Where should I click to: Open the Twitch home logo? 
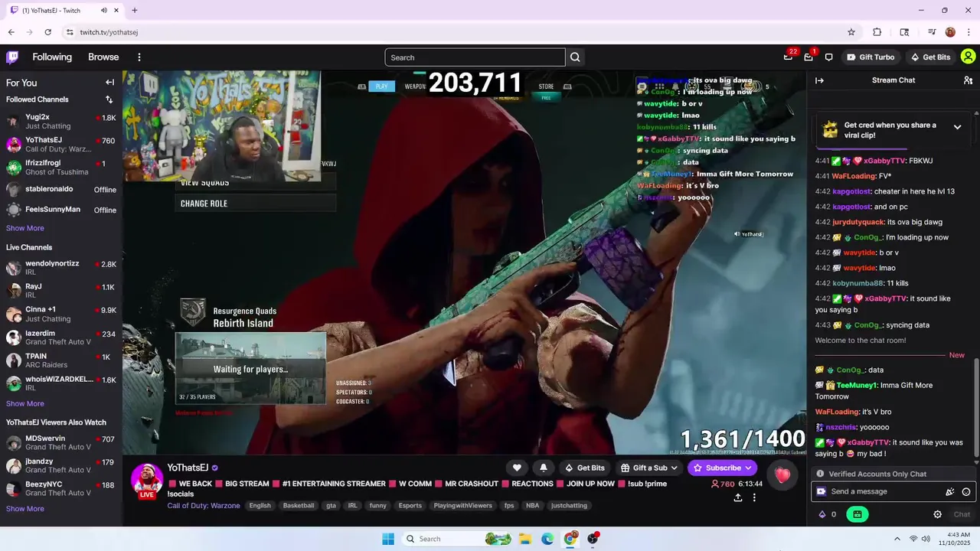click(x=12, y=57)
